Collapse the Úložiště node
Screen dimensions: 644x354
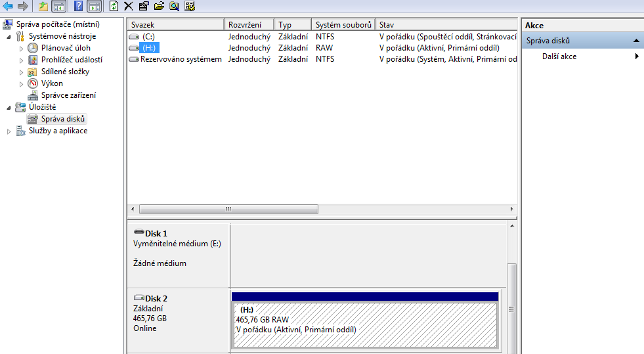click(9, 108)
